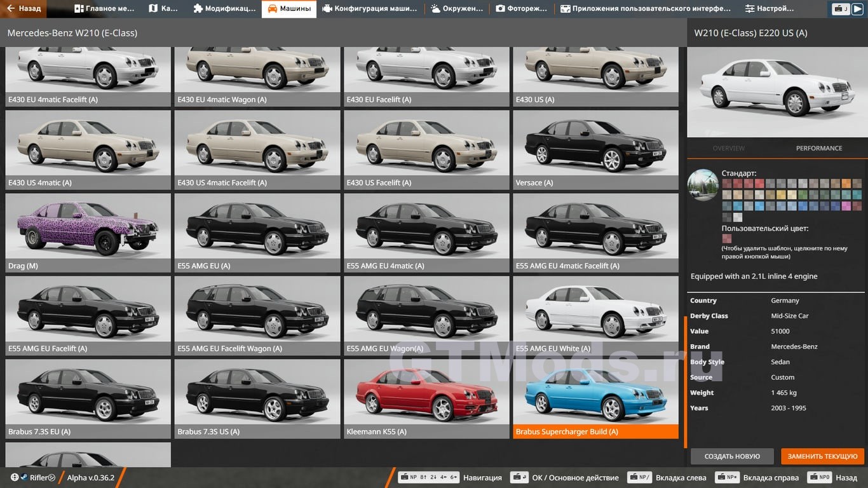Viewport: 868px width, 488px height.
Task: Select the E55 AMG EU (A) car
Action: pos(257,233)
